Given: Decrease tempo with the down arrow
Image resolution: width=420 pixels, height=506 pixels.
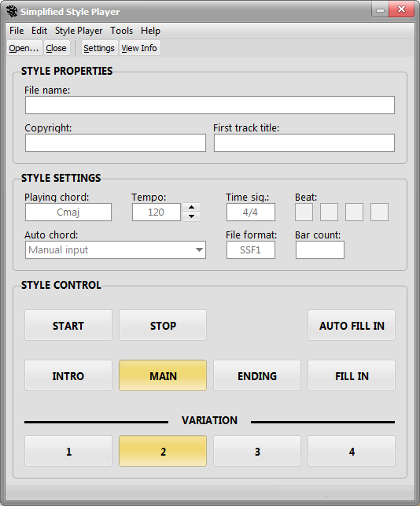Looking at the screenshot, I should click(x=192, y=216).
